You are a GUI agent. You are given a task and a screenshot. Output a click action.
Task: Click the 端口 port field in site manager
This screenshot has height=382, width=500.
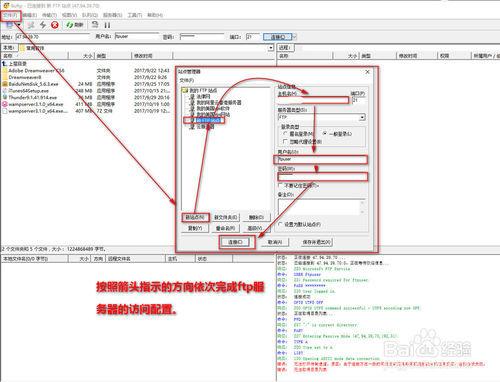click(x=358, y=100)
